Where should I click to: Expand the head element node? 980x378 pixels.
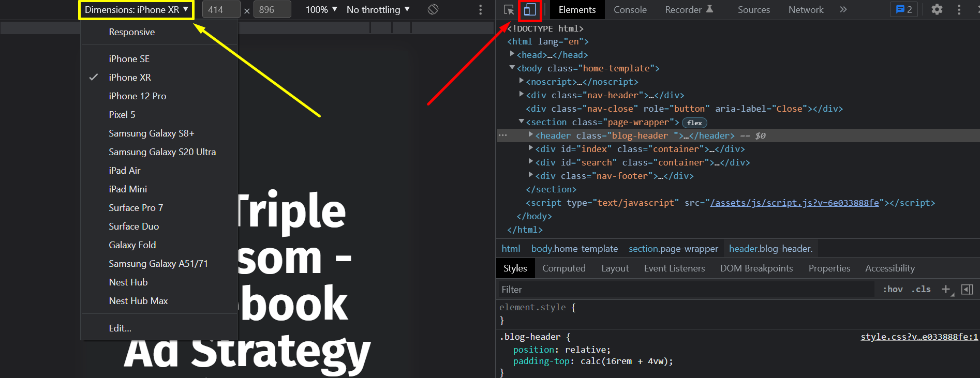pos(512,54)
